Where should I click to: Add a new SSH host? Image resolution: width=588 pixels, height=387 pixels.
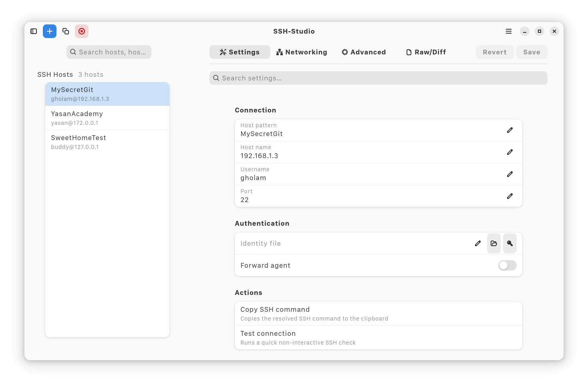(x=50, y=31)
